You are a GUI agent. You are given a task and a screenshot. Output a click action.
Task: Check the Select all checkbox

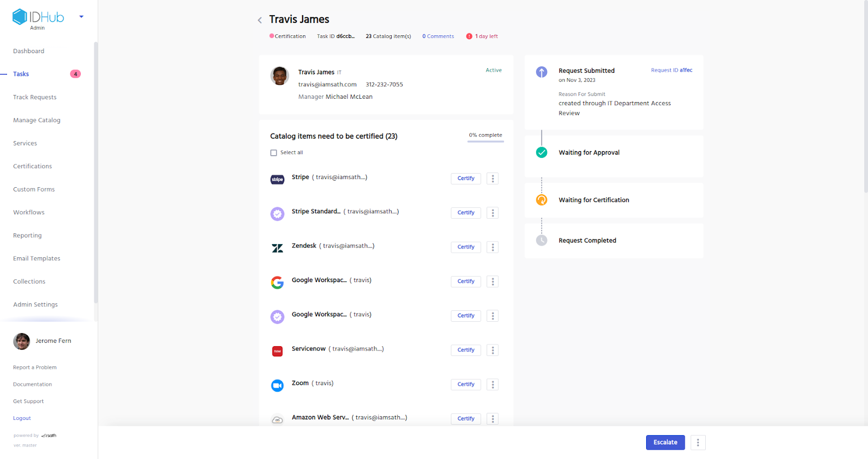(x=273, y=153)
